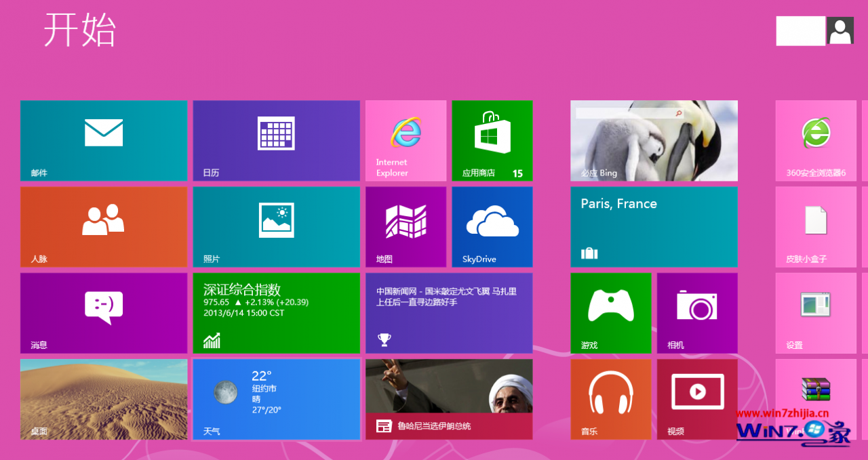The width and height of the screenshot is (868, 460).
Task: Click the weather city label 纽约市
Action: [x=264, y=389]
